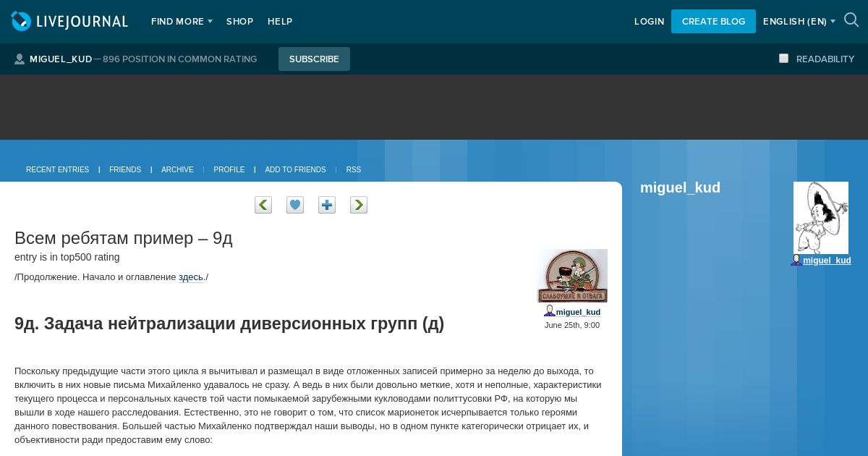
Task: Click user head icon under post avatar
Action: 550,311
